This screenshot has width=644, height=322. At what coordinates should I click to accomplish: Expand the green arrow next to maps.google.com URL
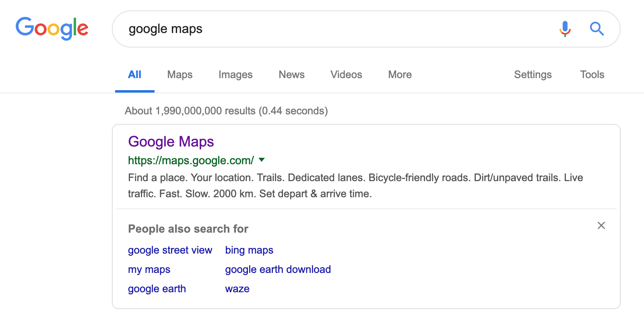pyautogui.click(x=262, y=160)
